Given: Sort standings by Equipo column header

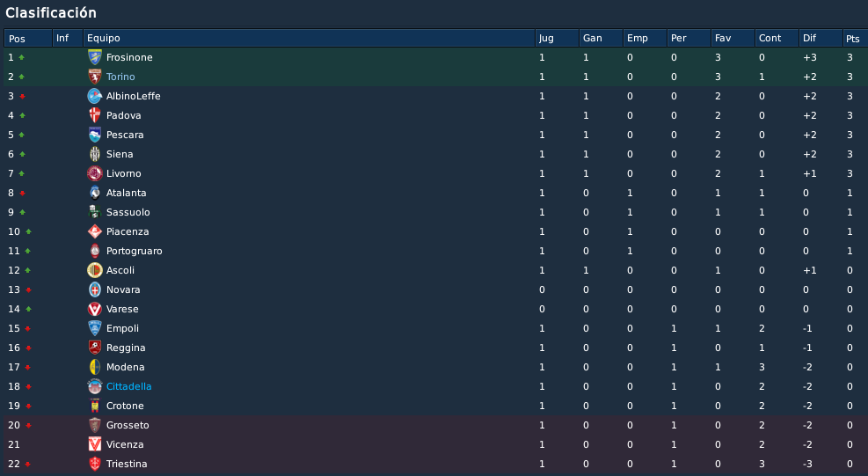Looking at the screenshot, I should click(x=309, y=38).
